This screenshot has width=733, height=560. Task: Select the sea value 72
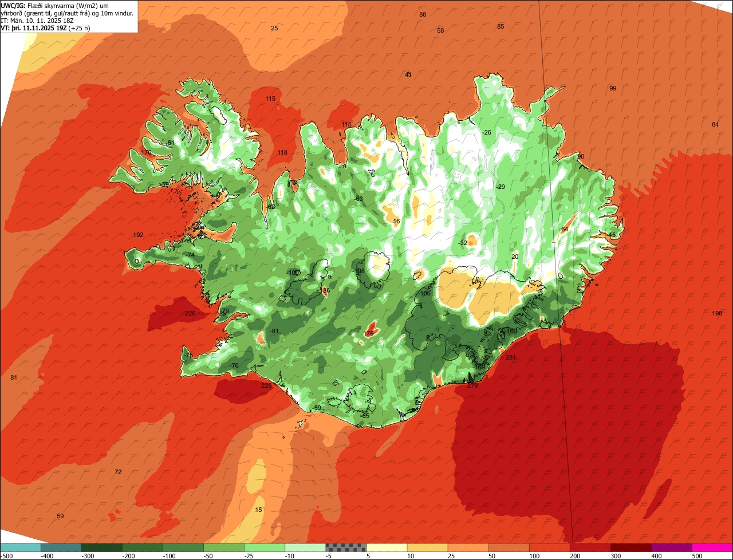tap(118, 472)
